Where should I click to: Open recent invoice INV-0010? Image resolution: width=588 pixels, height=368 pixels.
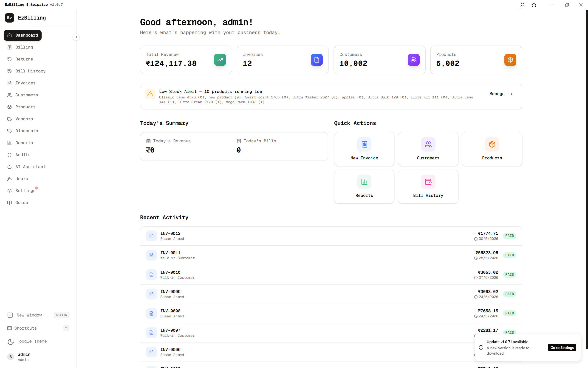pos(331,275)
